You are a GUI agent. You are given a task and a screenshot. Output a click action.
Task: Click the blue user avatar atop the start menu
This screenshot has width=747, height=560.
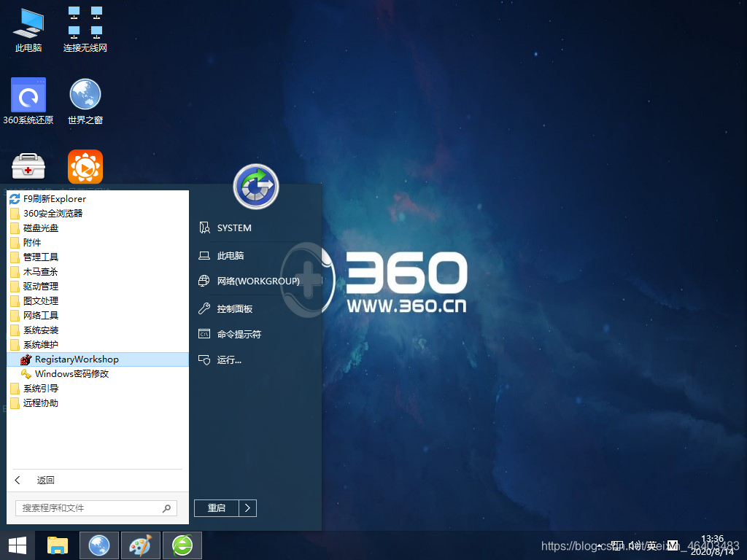[x=256, y=187]
